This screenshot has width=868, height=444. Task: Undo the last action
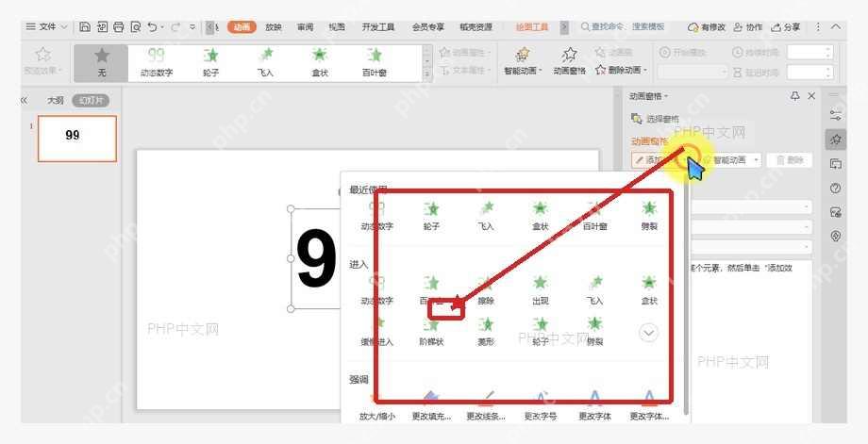pos(152,26)
